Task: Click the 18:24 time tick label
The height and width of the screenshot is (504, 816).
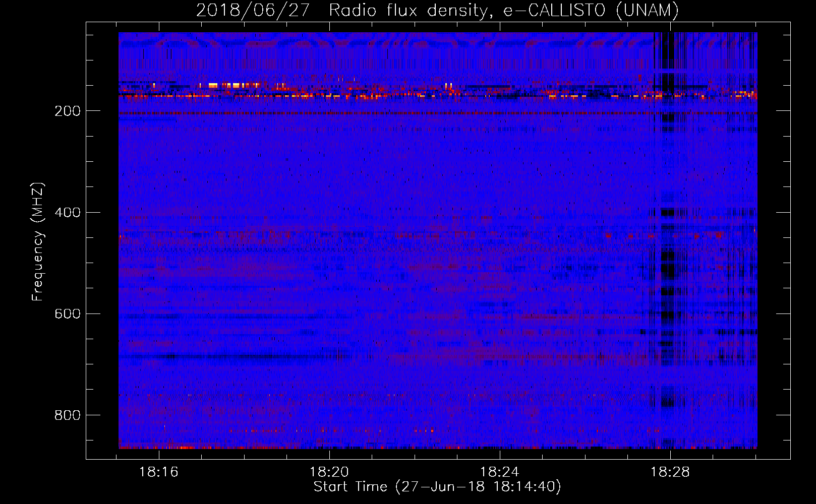Action: [x=500, y=472]
